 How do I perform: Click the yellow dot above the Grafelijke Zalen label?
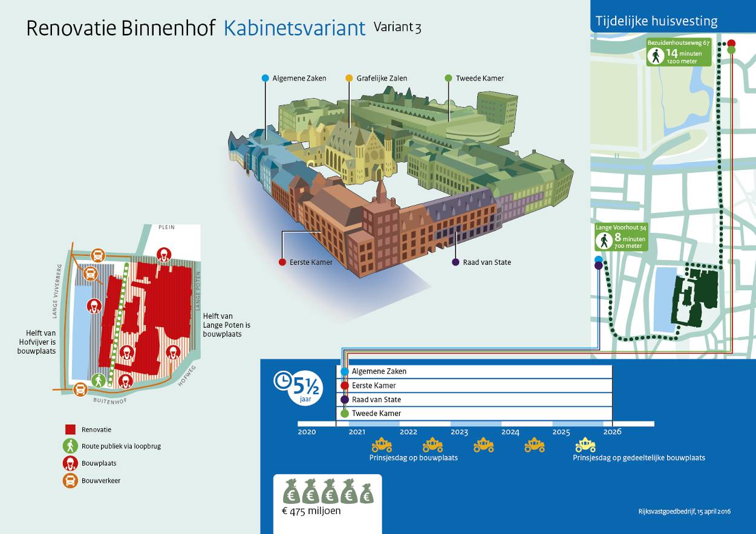point(349,78)
